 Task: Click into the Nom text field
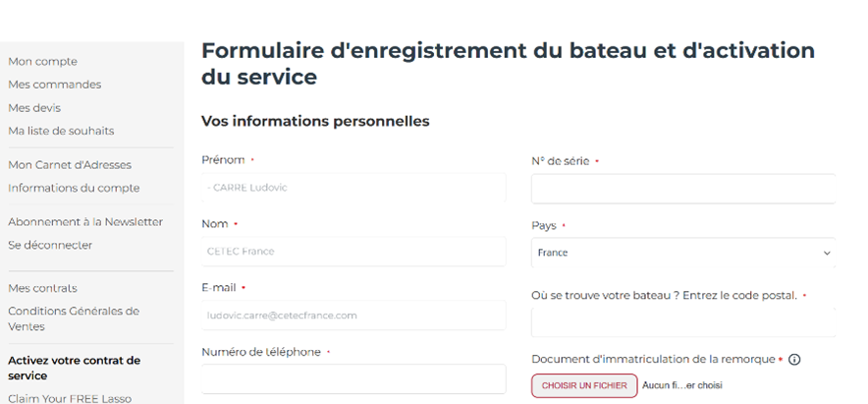[353, 252]
